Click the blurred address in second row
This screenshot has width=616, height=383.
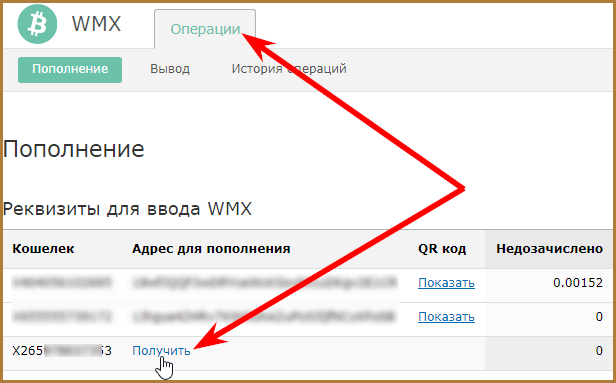265,316
